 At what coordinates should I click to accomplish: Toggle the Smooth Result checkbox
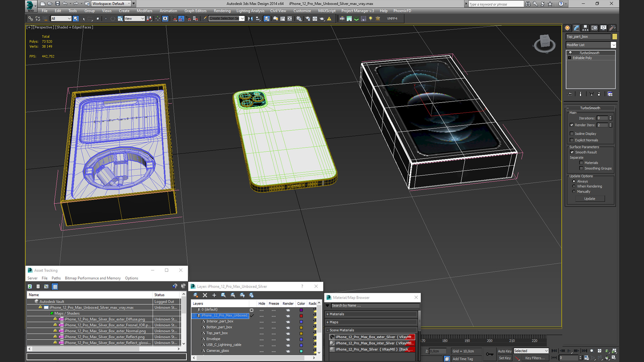coord(572,152)
